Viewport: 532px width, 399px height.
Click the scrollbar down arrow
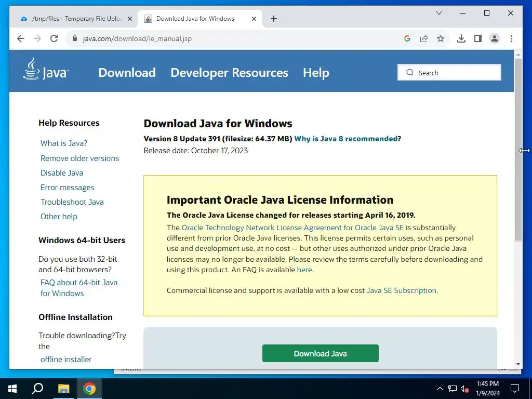coord(518,364)
